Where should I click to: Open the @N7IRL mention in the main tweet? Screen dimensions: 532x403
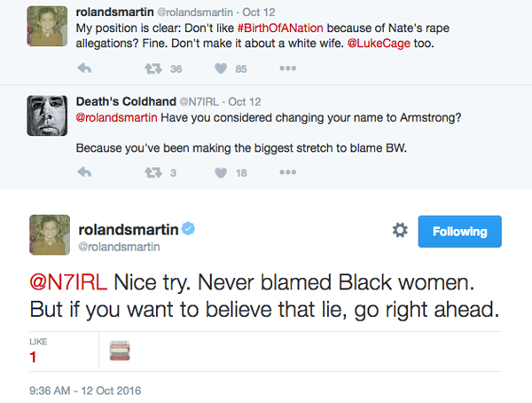(x=68, y=282)
